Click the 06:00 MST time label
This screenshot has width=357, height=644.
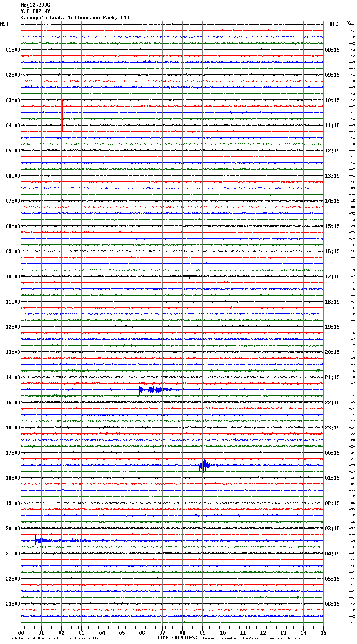coord(13,176)
